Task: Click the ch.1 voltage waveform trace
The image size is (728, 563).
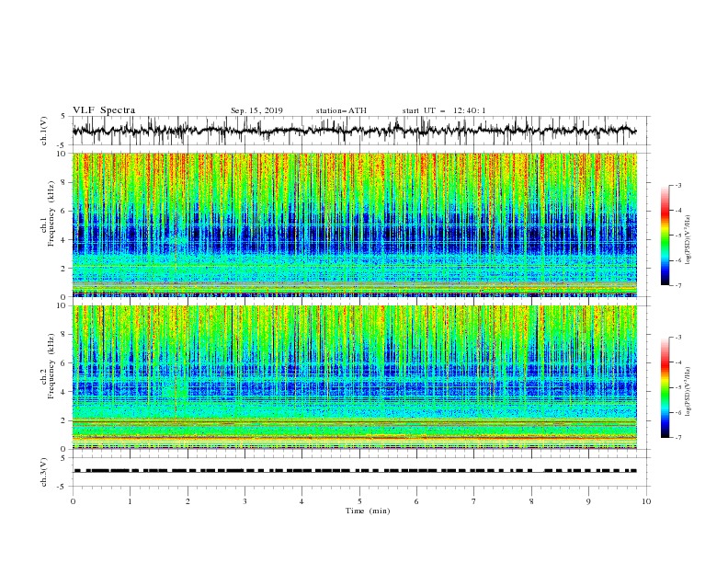Action: tap(354, 130)
